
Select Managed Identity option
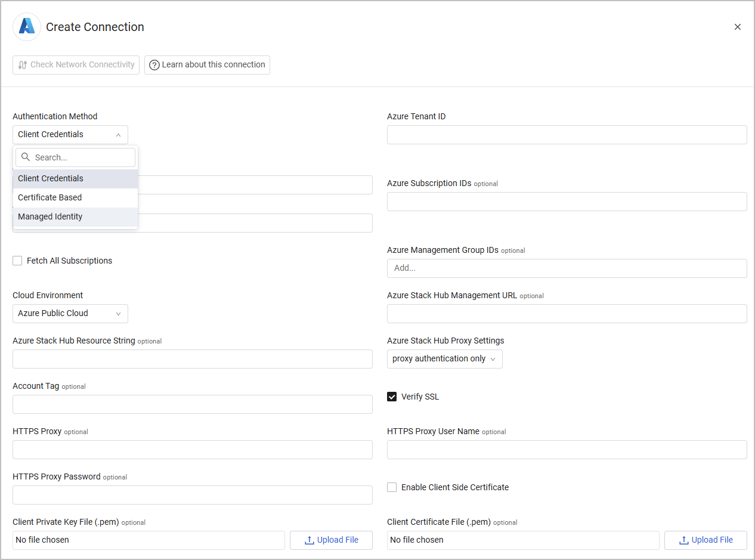coord(76,216)
